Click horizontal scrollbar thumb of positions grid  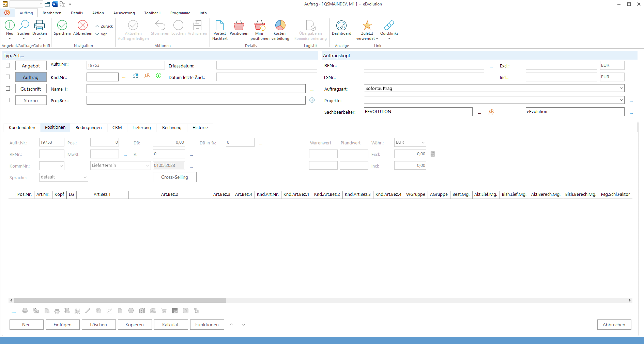coord(120,300)
